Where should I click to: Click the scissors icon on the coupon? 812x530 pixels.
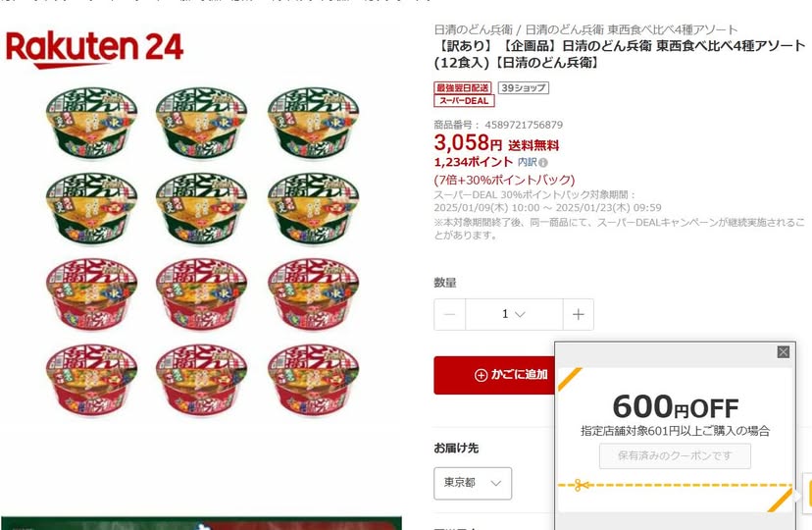point(581,486)
